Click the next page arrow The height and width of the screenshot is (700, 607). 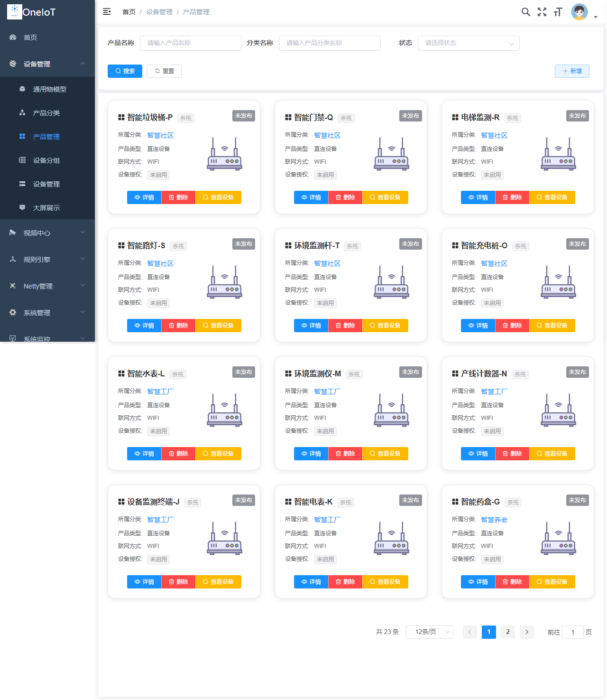(x=527, y=632)
